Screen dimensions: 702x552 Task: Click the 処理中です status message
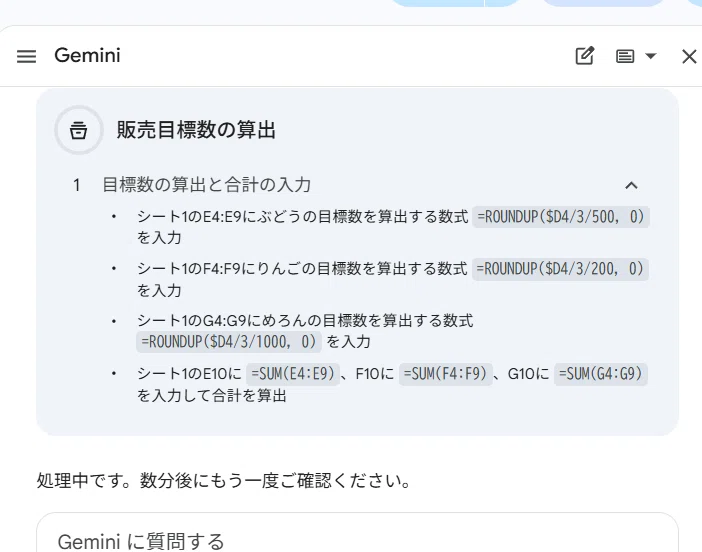pyautogui.click(x=224, y=481)
